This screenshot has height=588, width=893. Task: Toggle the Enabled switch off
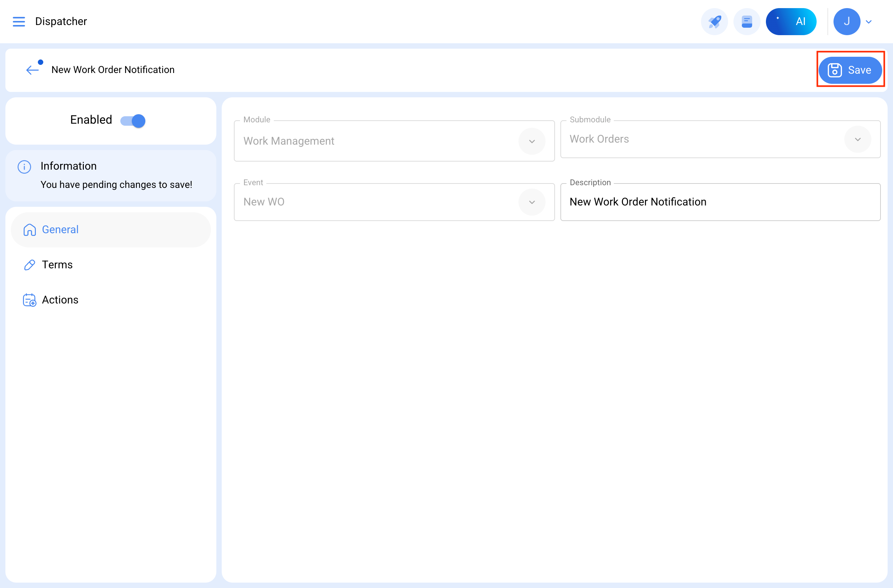tap(133, 120)
